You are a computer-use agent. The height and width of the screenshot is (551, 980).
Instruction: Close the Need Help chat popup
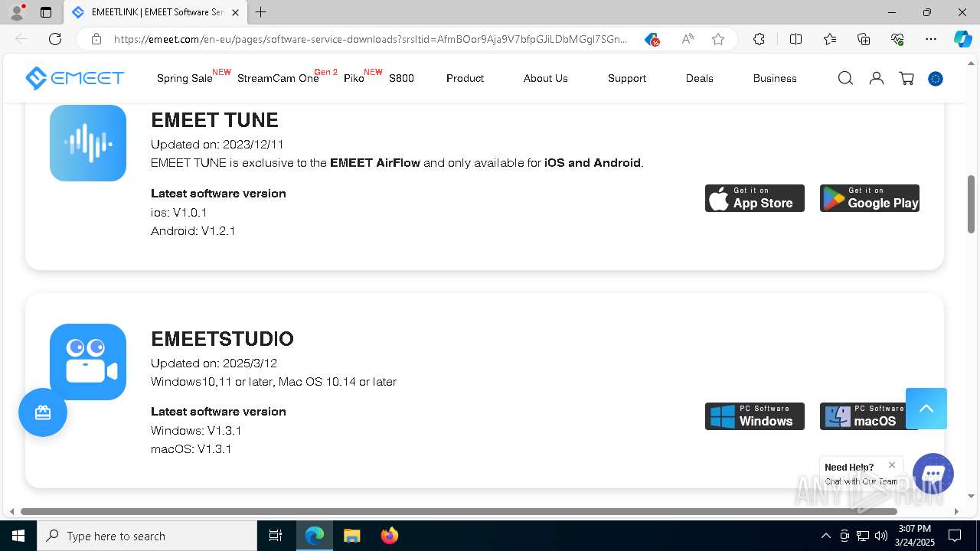(892, 465)
